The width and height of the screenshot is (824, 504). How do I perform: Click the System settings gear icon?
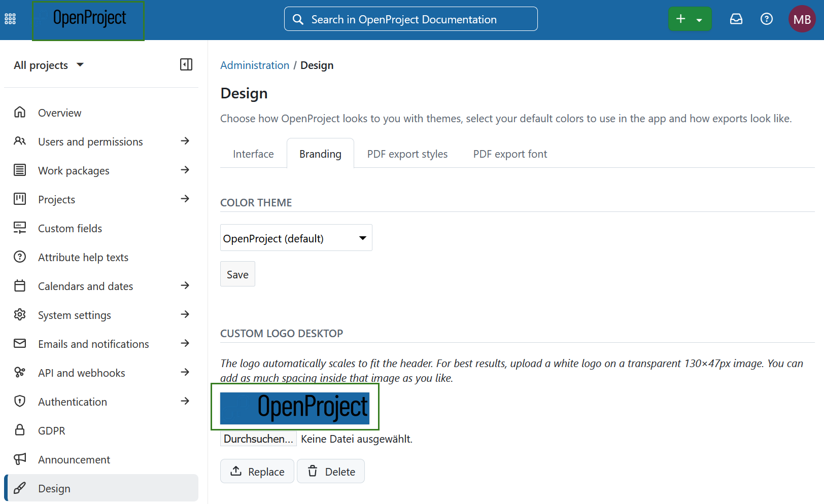point(19,314)
